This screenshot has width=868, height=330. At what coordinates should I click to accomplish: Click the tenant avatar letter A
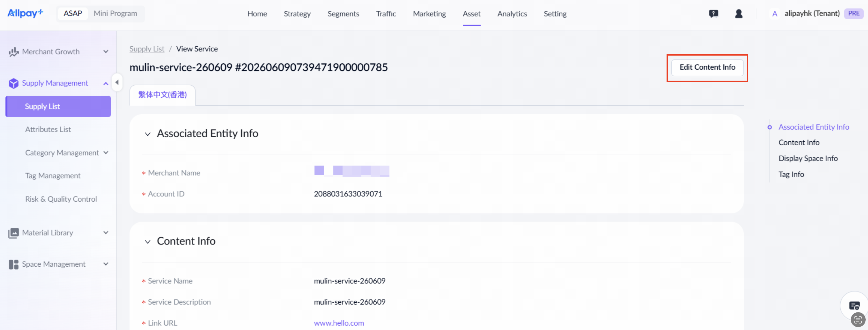[x=775, y=14]
